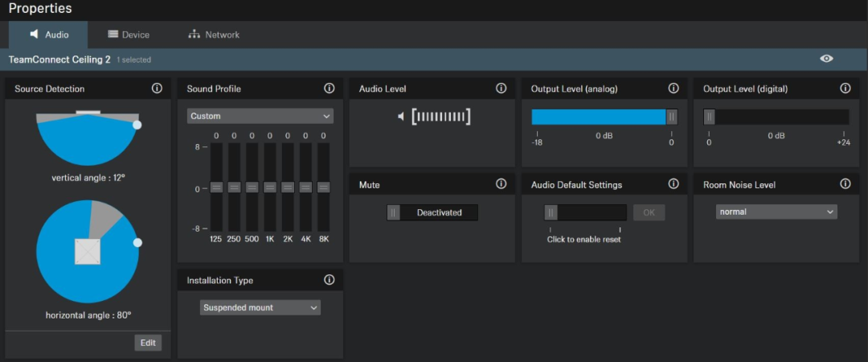Click the 4K equalizer slider

[x=305, y=187]
